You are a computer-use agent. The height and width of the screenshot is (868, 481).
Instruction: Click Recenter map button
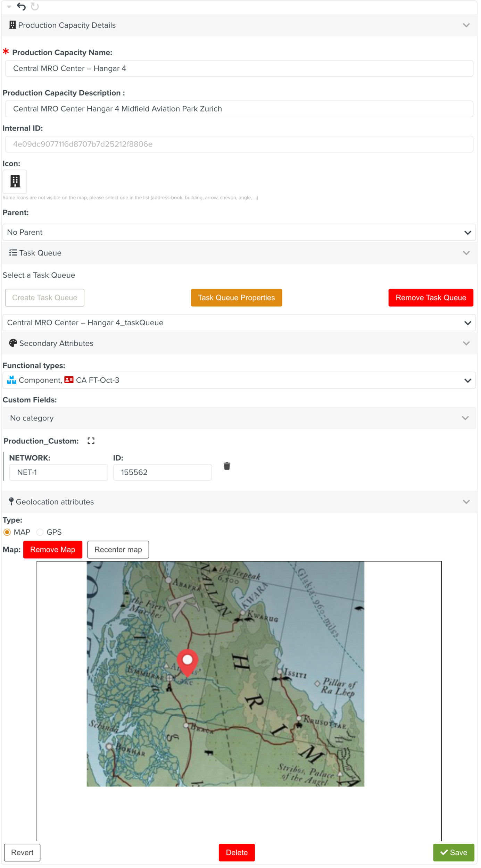click(x=118, y=550)
